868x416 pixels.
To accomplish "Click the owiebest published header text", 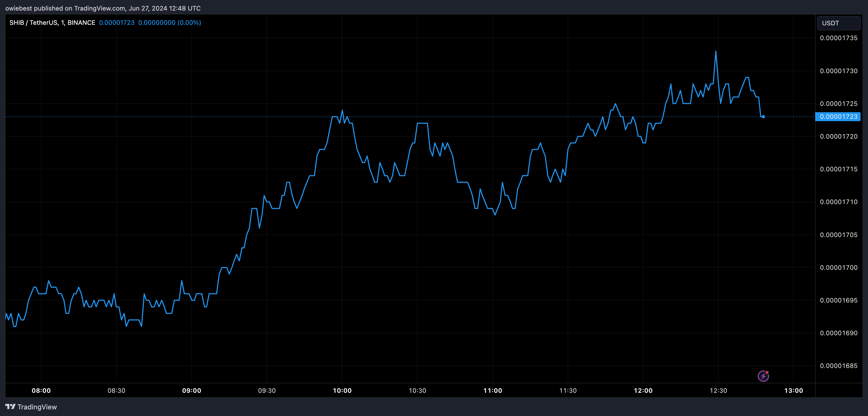I will point(103,8).
